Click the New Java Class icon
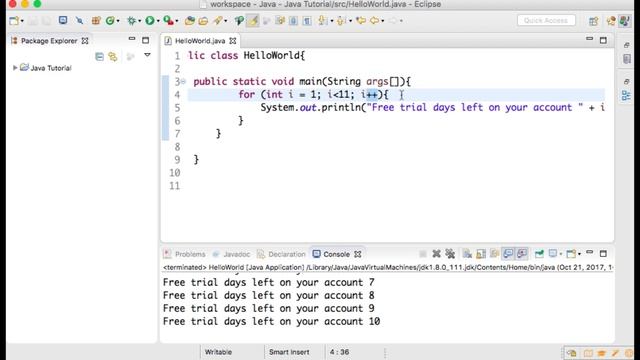Screen dimensions: 640x360 pos(110,20)
